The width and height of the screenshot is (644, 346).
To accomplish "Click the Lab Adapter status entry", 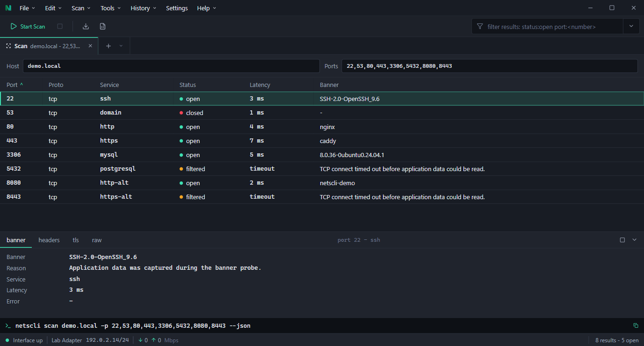I will (x=90, y=340).
